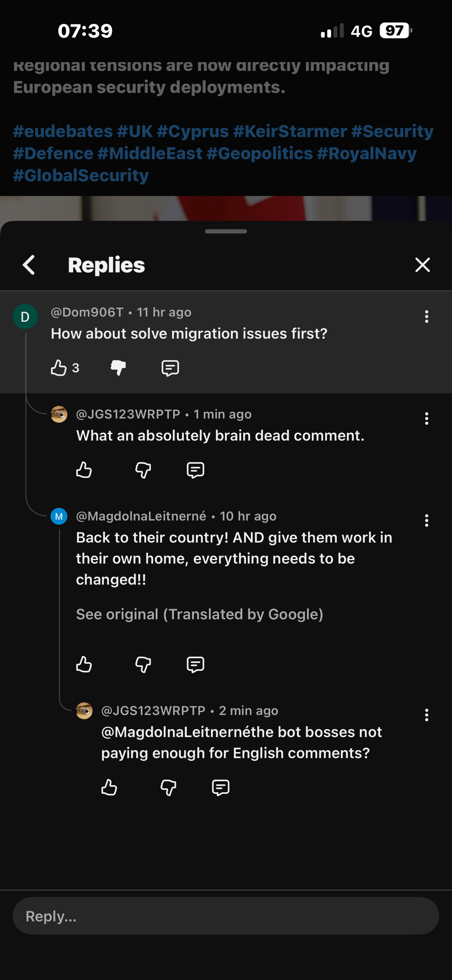Dislike the "brain dead comment" reply

(143, 470)
